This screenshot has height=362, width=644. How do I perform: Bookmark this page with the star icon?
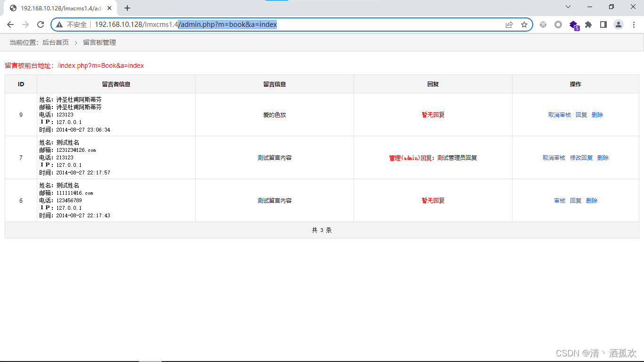[524, 25]
